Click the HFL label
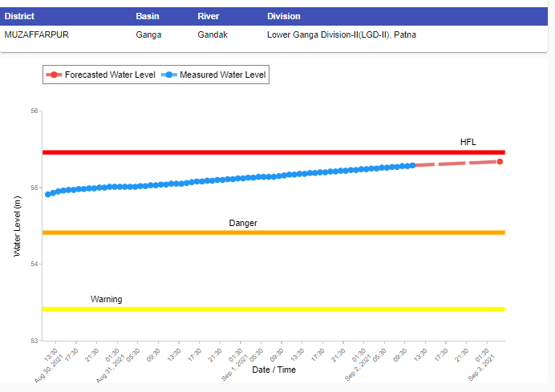Viewport: 555px width, 392px height. (x=468, y=142)
